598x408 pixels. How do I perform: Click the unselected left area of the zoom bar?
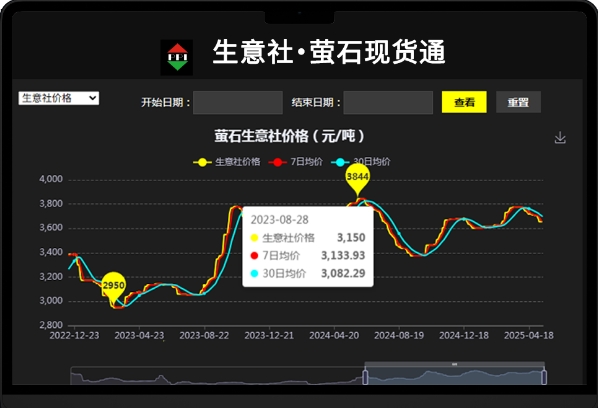click(217, 376)
